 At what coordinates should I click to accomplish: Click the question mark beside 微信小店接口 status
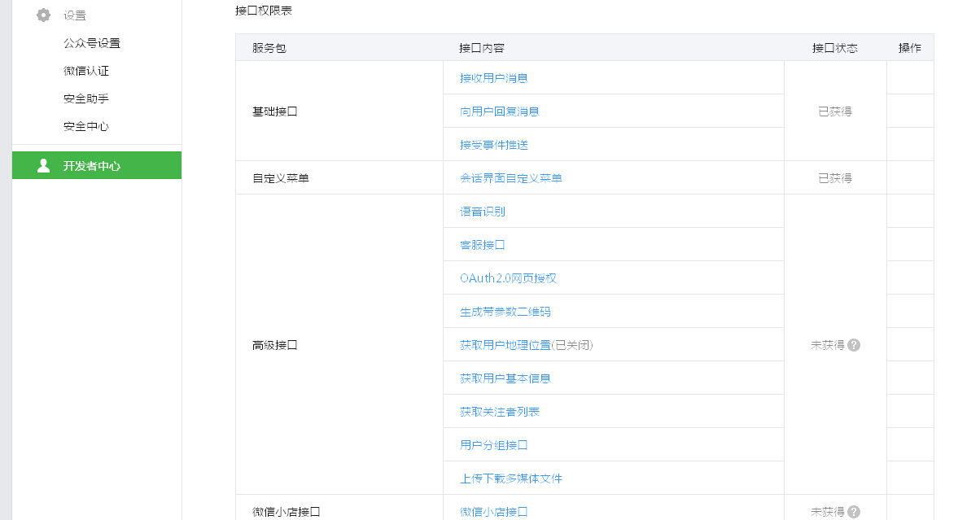854,512
